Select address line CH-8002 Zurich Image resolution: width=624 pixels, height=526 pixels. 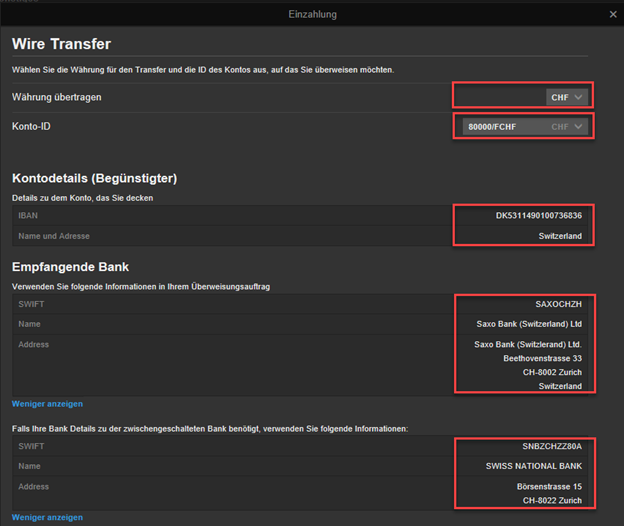[552, 372]
